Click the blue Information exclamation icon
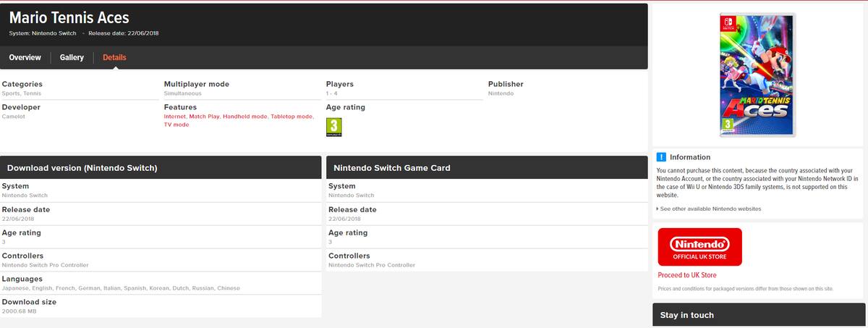 coord(661,157)
